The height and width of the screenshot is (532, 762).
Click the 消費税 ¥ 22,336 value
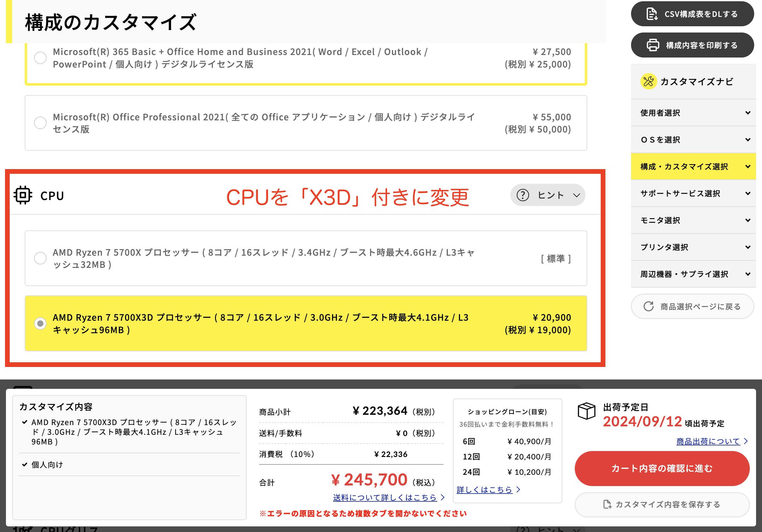391,454
